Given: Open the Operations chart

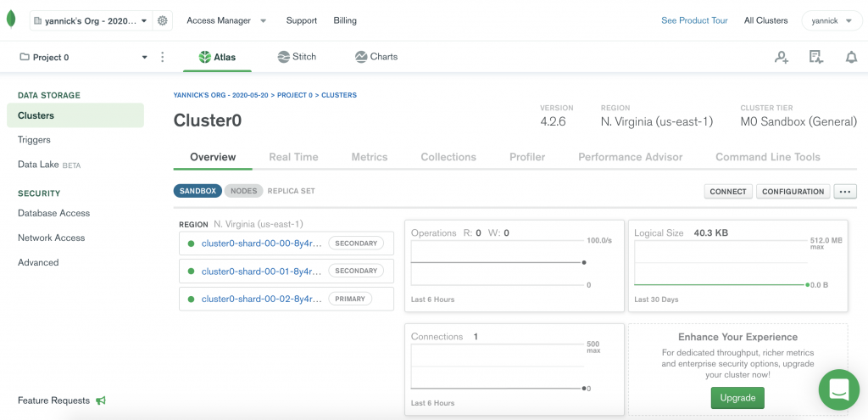Looking at the screenshot, I should 515,266.
